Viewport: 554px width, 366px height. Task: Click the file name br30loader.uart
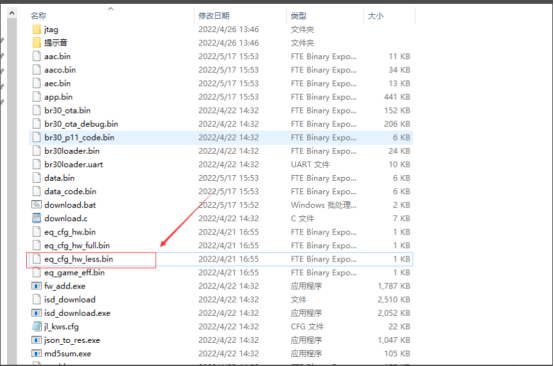(x=73, y=164)
